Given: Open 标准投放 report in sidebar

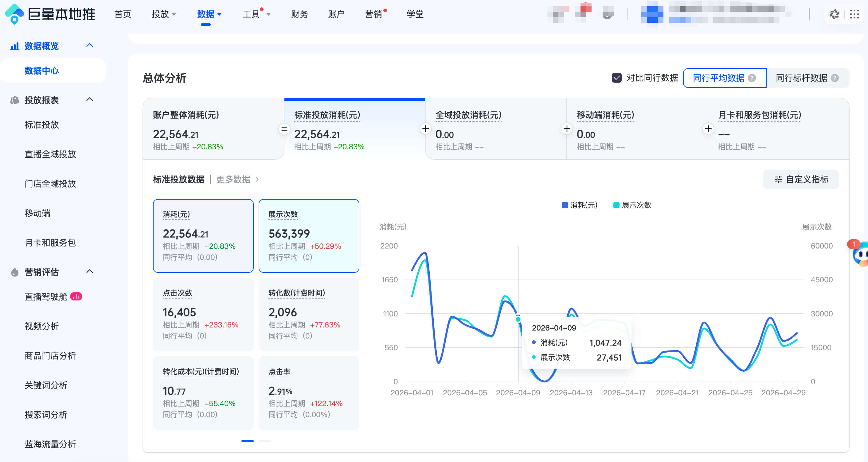Looking at the screenshot, I should [42, 125].
